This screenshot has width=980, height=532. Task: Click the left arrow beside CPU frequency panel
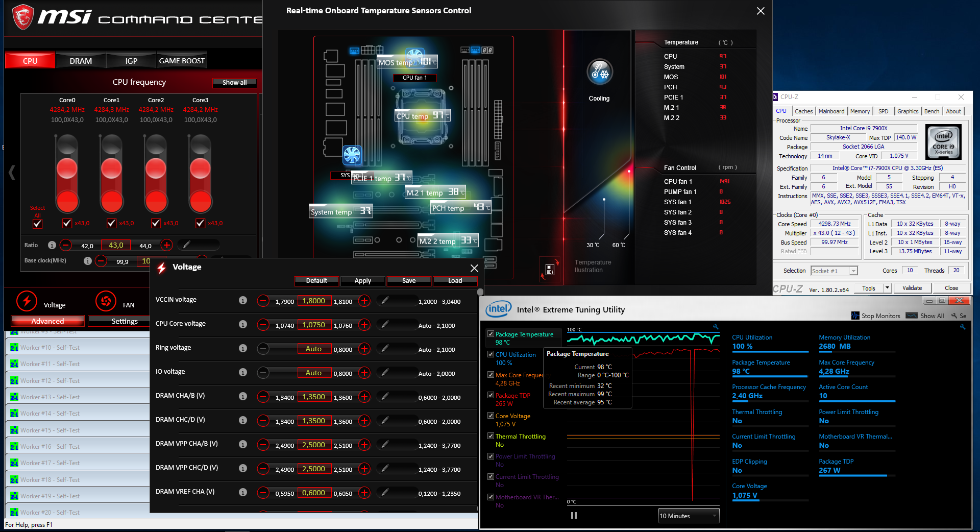12,173
